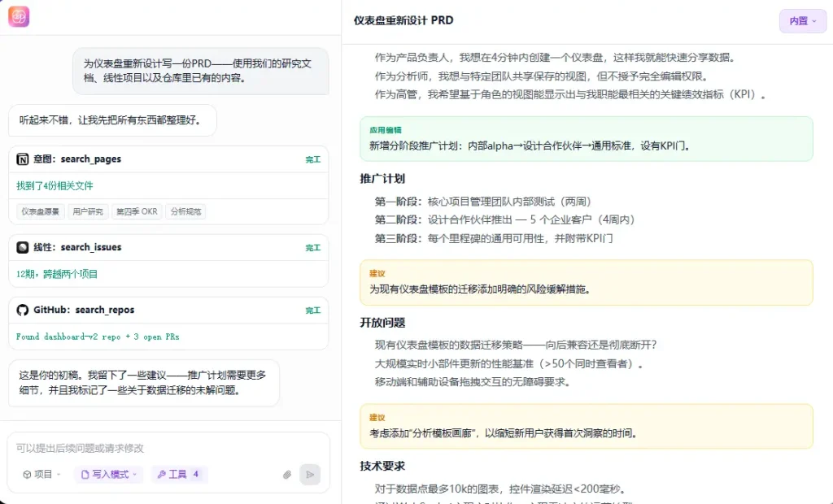Expand the 写入模式 mode dropdown
The width and height of the screenshot is (833, 504).
click(x=108, y=474)
